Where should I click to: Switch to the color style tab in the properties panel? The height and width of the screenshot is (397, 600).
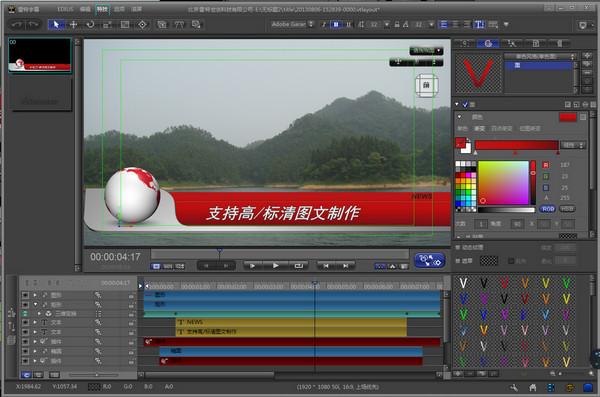(488, 44)
